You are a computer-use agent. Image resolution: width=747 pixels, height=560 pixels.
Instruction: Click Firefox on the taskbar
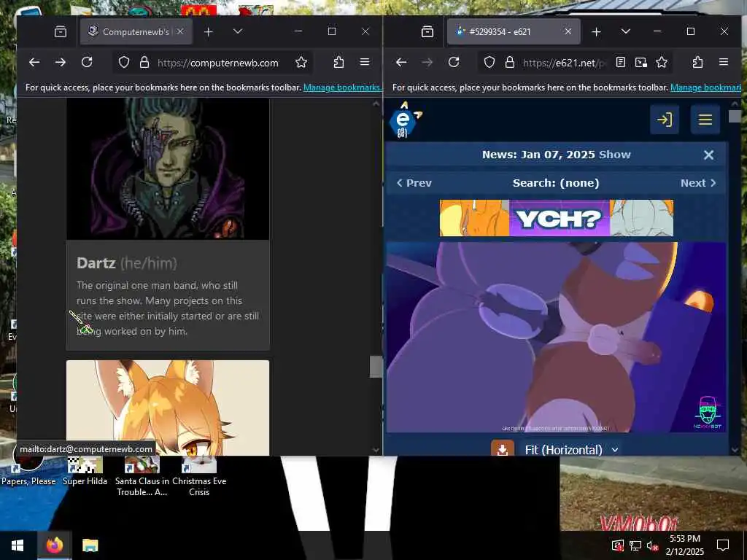tap(54, 545)
